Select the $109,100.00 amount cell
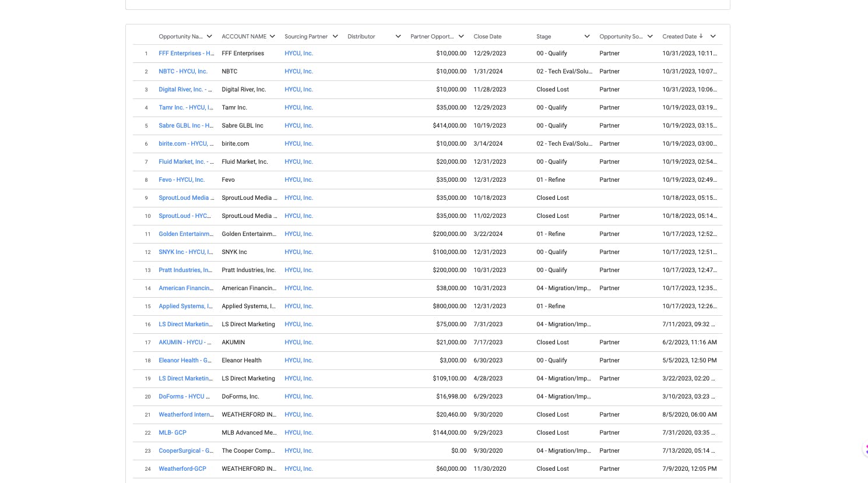868x483 pixels. pos(449,378)
